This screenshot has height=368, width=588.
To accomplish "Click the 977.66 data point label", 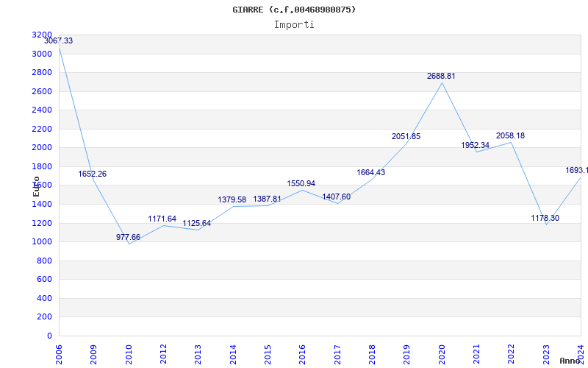I will coord(128,237).
